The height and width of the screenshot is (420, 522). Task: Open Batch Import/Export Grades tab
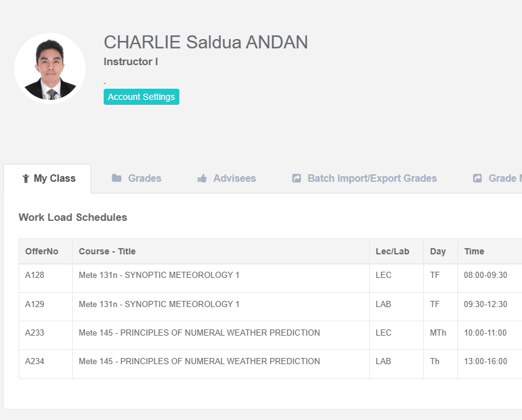point(372,179)
